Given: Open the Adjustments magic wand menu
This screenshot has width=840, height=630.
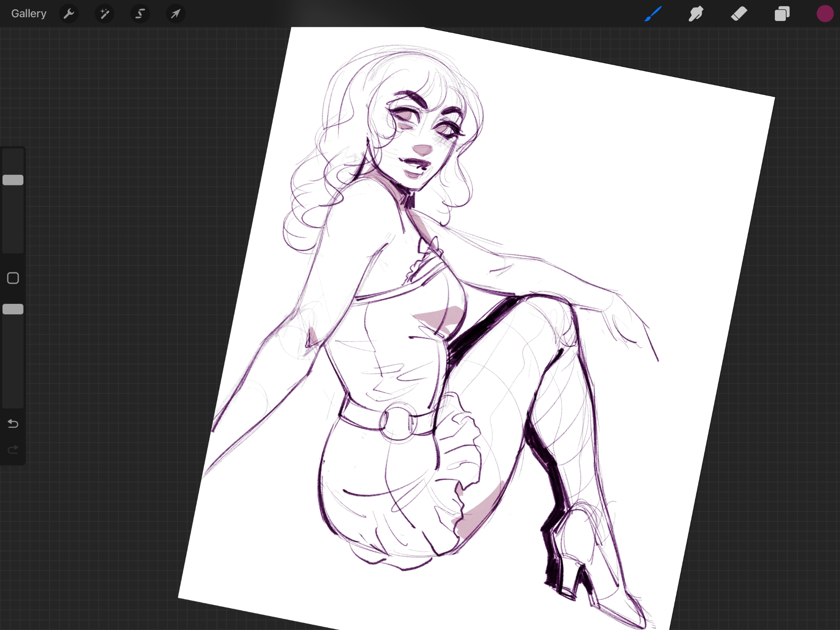Looking at the screenshot, I should [x=105, y=14].
